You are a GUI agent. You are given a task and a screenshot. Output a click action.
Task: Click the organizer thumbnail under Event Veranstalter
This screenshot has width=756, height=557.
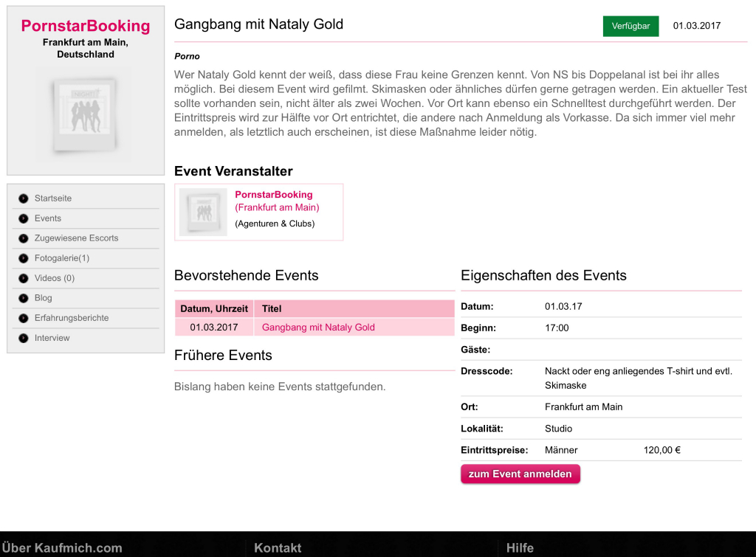(203, 212)
